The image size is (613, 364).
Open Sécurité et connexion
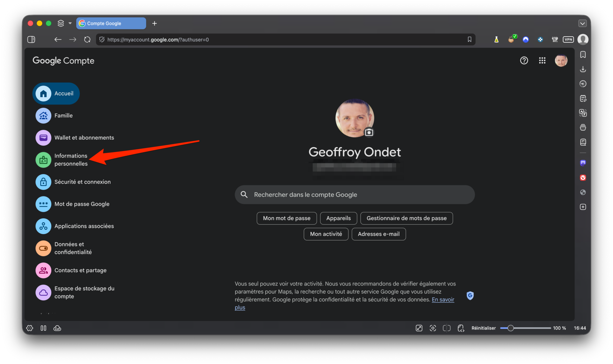(x=73, y=182)
